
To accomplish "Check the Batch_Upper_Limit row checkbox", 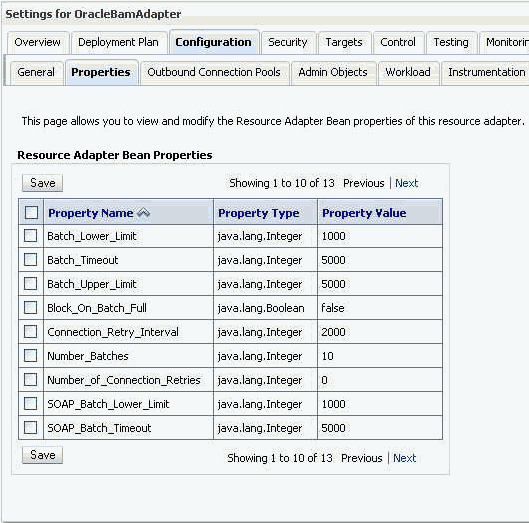I will click(31, 283).
